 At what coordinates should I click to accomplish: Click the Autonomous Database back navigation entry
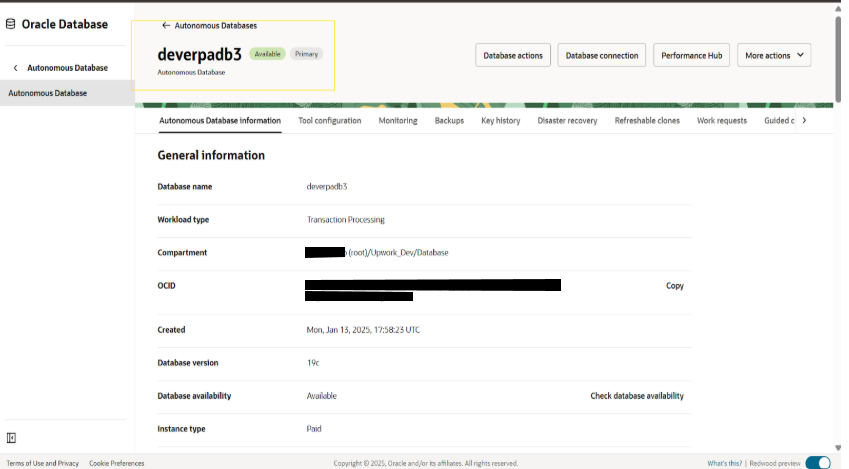point(67,68)
